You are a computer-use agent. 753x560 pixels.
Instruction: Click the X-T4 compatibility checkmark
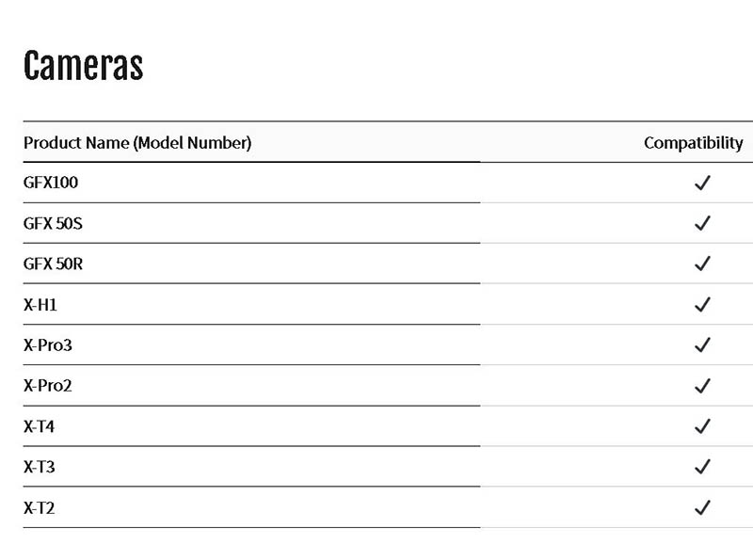point(702,426)
